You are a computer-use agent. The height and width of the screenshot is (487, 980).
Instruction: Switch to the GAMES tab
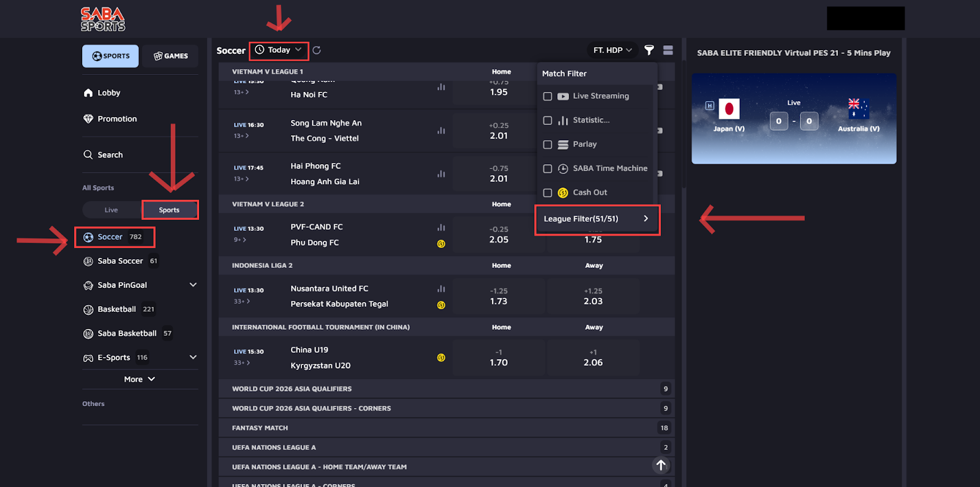point(171,56)
